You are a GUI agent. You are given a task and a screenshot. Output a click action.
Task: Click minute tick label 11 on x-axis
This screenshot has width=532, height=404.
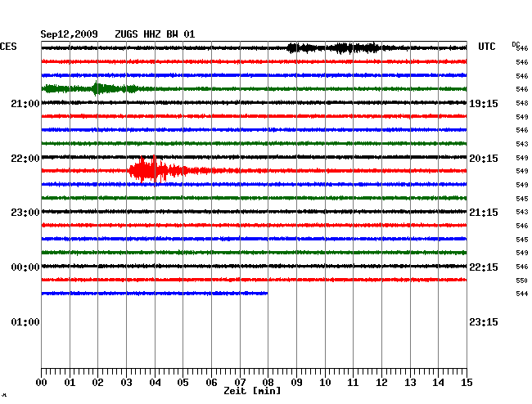tap(353, 382)
